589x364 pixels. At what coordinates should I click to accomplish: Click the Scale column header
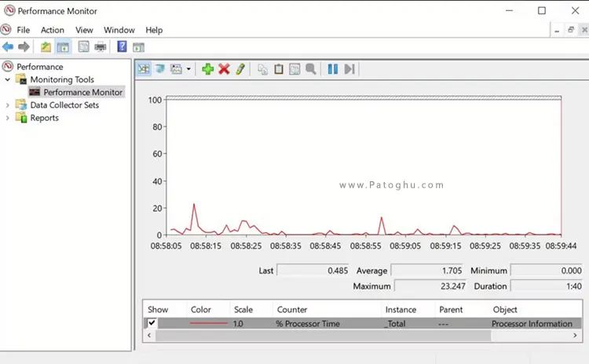tap(243, 310)
